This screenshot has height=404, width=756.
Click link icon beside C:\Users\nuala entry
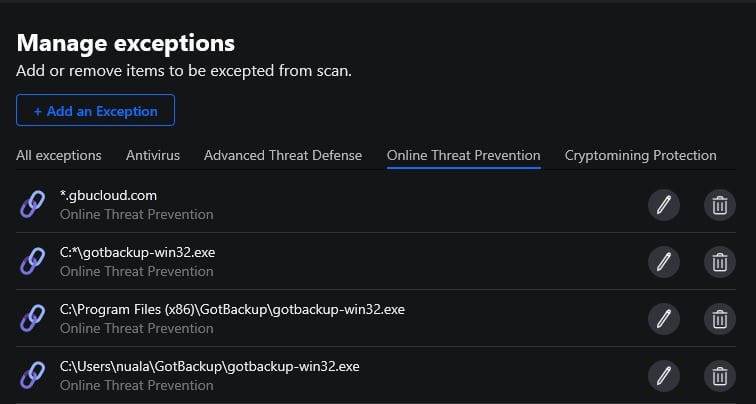point(33,376)
